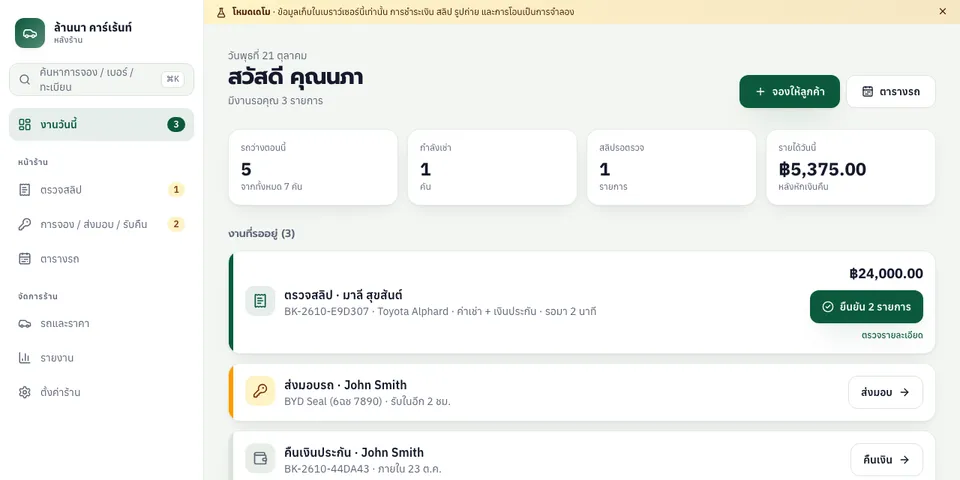Click the สวัสดี คุณนภา greeting heading
This screenshot has height=480, width=960.
tap(296, 78)
